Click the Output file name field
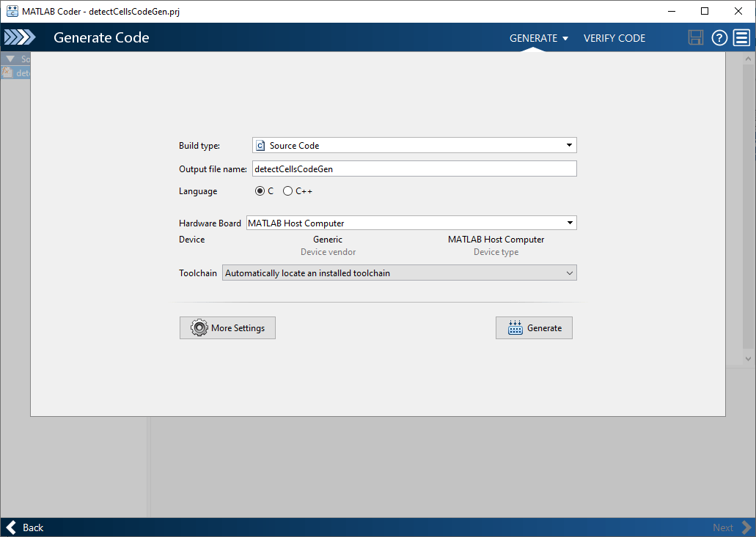 (414, 168)
